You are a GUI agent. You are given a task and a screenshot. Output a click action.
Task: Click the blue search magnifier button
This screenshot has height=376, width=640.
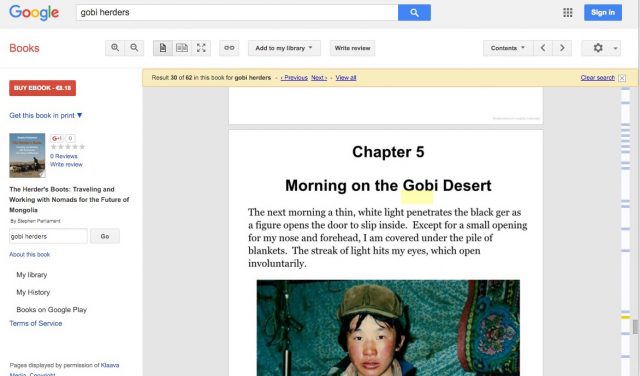click(x=414, y=13)
